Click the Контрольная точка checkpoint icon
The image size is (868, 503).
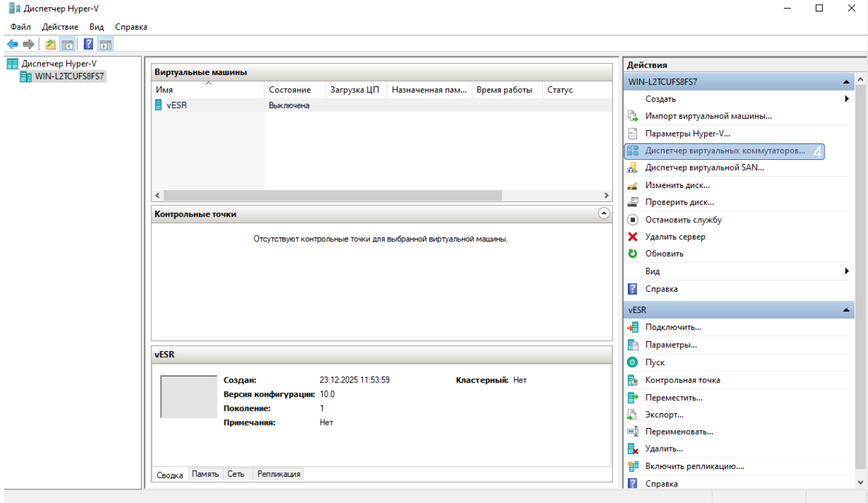tap(632, 380)
